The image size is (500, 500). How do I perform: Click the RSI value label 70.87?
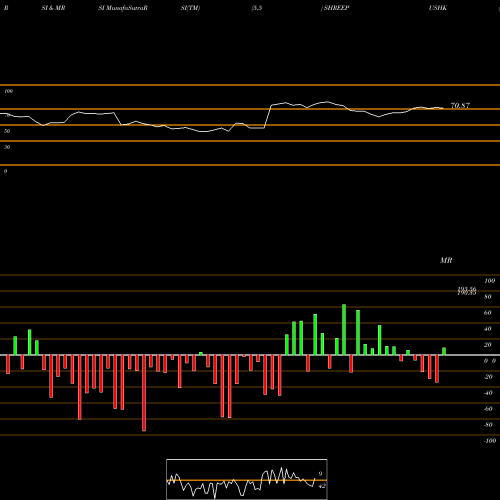click(x=460, y=105)
